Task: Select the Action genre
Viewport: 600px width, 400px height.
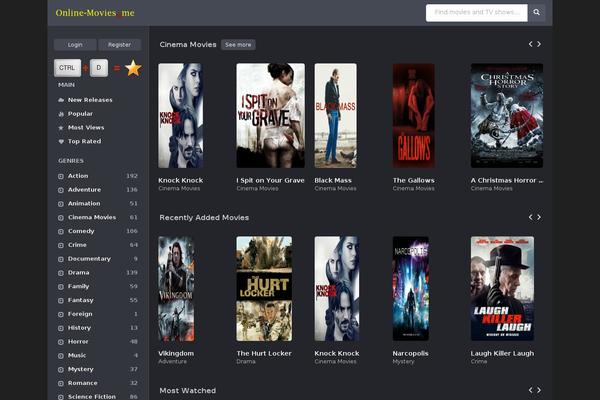Action: click(78, 176)
